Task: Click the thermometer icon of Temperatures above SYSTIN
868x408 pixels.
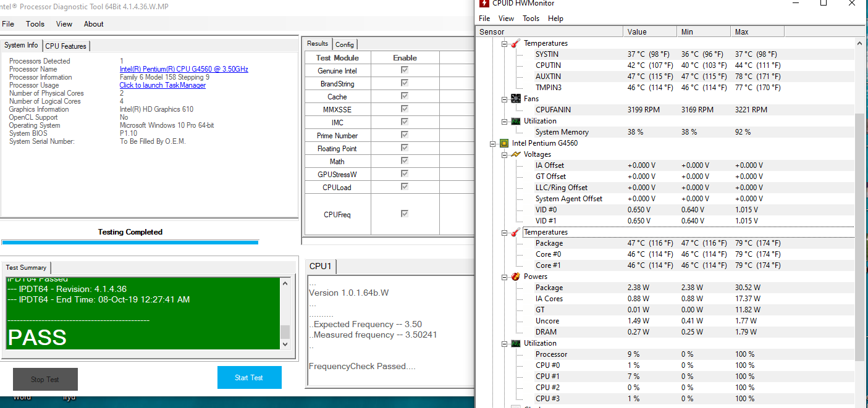Action: 515,43
